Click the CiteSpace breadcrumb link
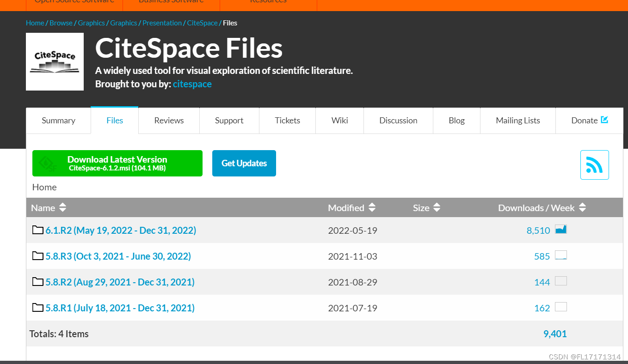Image resolution: width=628 pixels, height=364 pixels. pyautogui.click(x=202, y=23)
